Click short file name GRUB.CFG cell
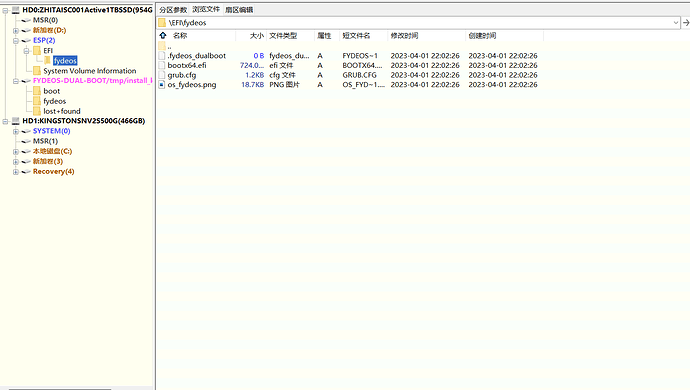The image size is (690, 390). pos(360,75)
